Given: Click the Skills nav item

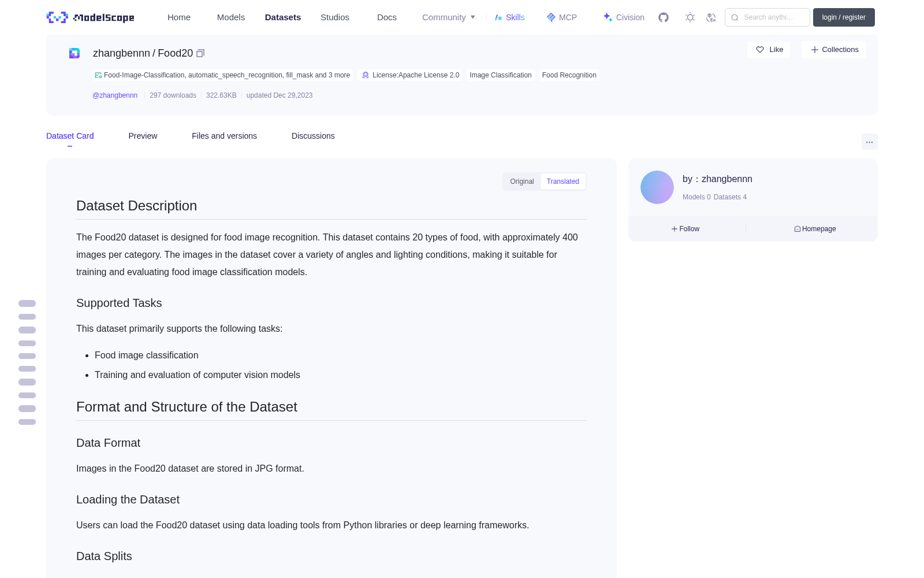Looking at the screenshot, I should [509, 17].
